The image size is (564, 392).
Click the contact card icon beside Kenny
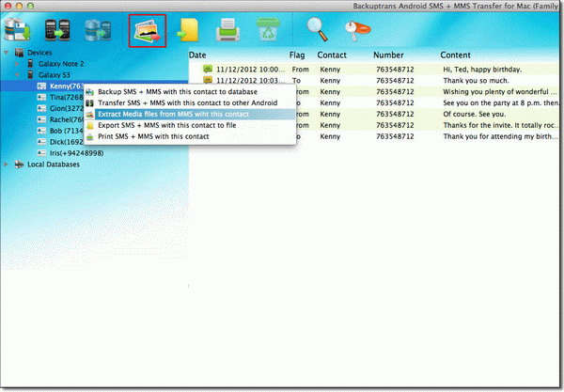(41, 86)
